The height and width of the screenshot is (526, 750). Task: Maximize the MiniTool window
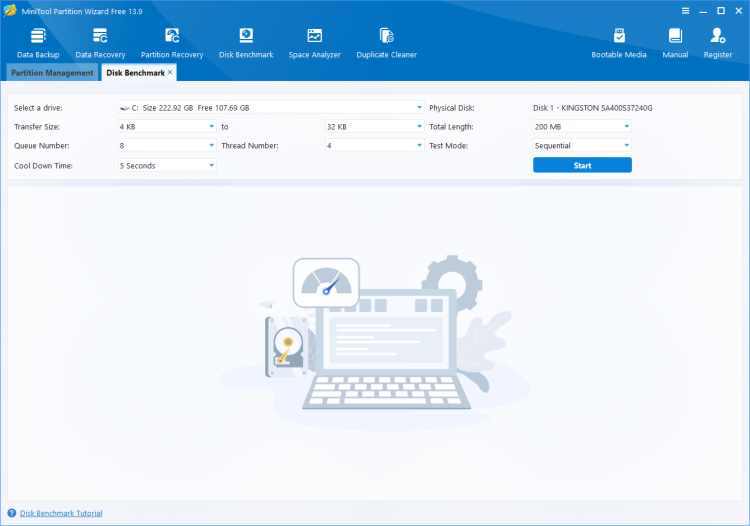[x=721, y=11]
